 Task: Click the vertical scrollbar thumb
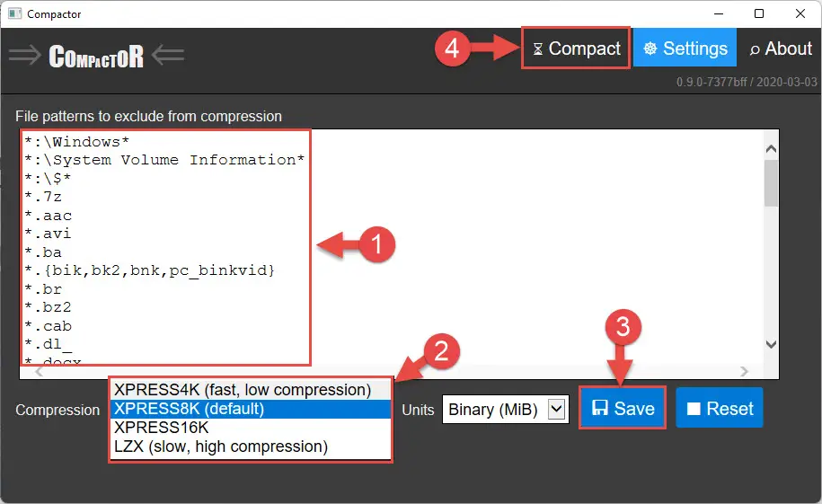771,183
